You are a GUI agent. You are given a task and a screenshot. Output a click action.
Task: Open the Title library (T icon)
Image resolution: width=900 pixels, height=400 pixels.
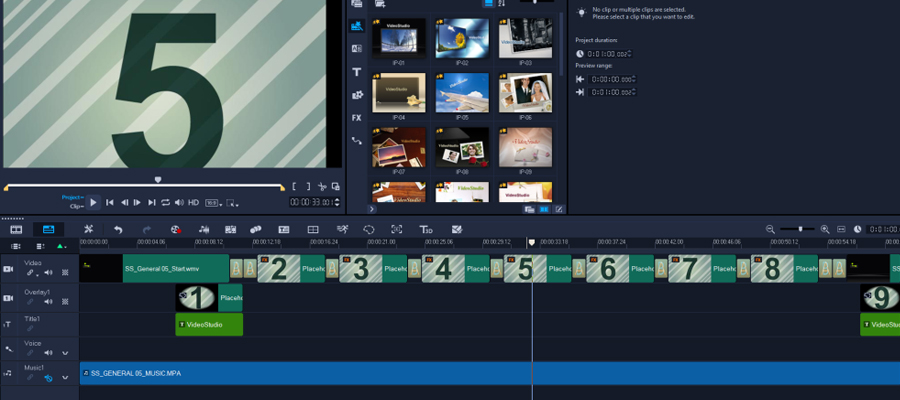(x=356, y=72)
